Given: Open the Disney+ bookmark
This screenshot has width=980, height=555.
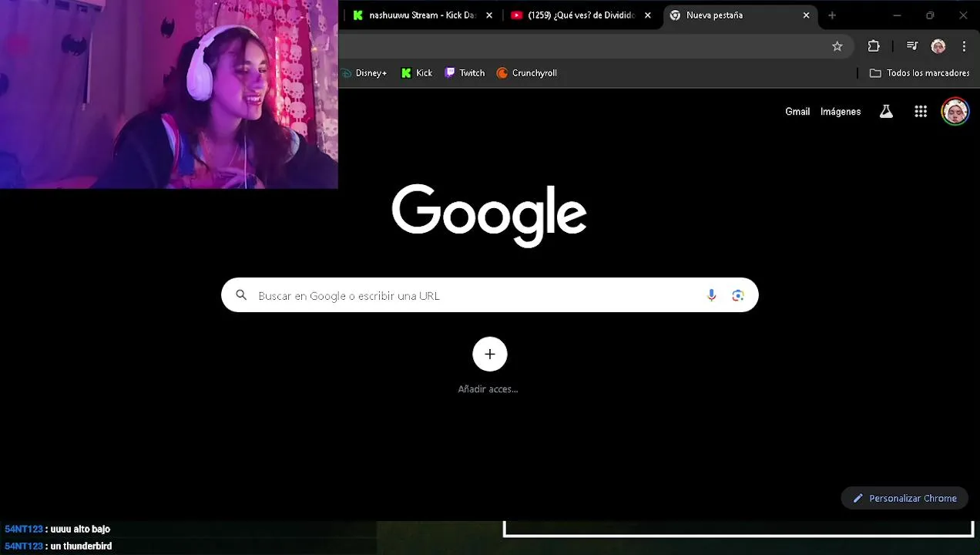Looking at the screenshot, I should 364,73.
